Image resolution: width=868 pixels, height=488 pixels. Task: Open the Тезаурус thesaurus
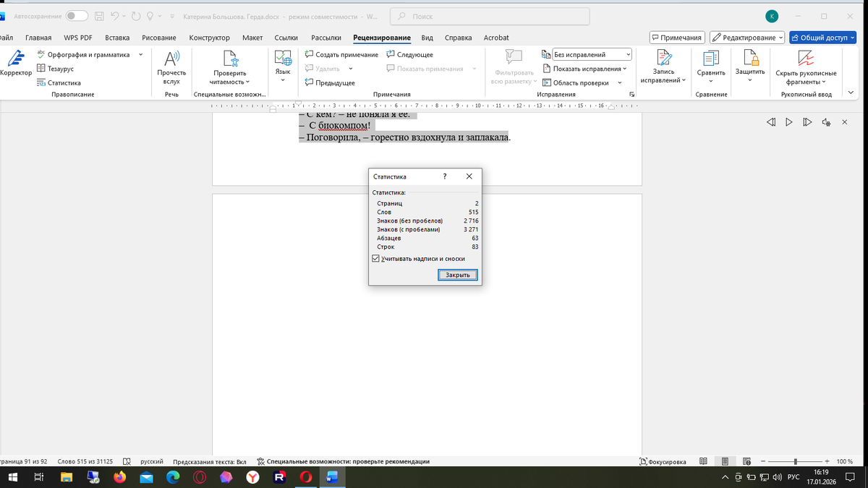56,69
